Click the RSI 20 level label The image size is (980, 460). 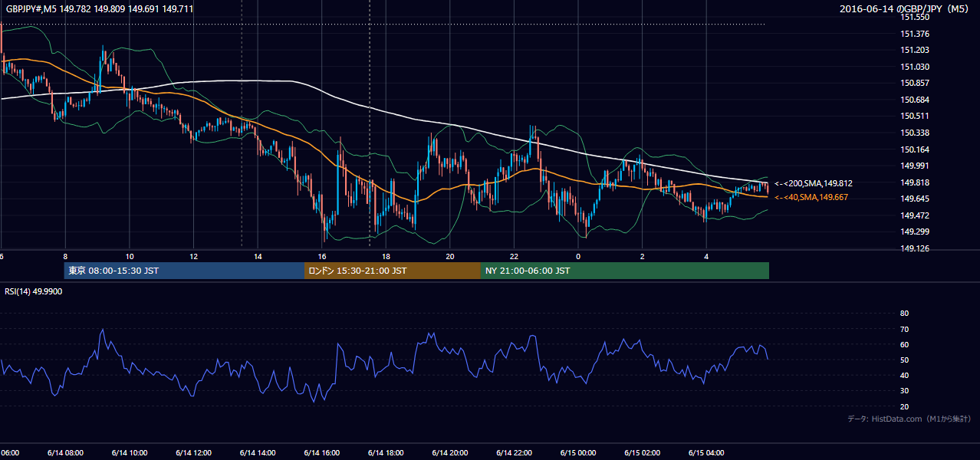coord(904,406)
